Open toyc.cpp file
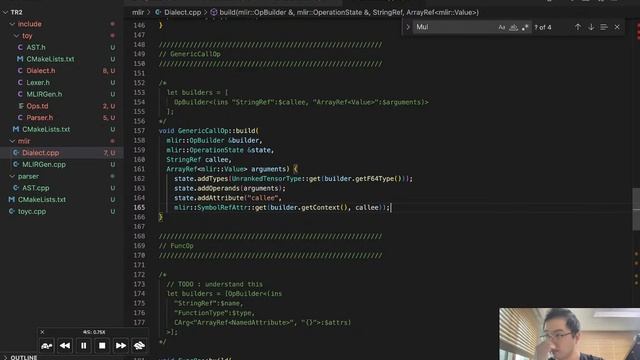 pos(32,211)
